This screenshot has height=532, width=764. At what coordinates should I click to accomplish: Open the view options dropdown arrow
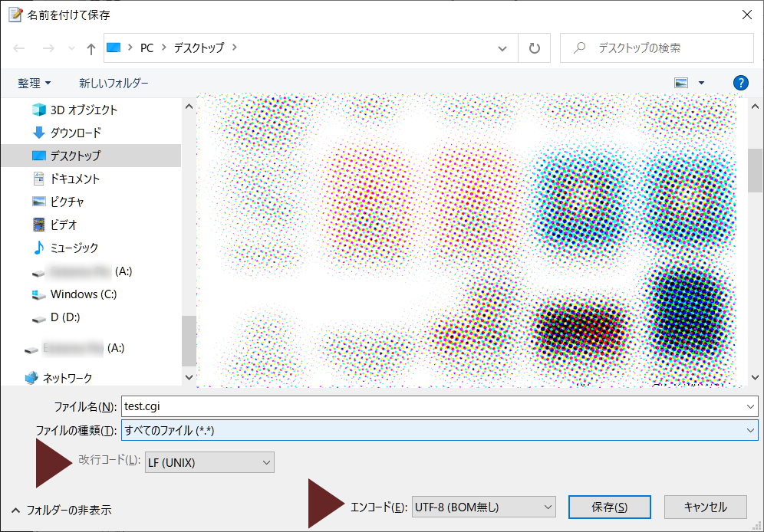[x=701, y=83]
